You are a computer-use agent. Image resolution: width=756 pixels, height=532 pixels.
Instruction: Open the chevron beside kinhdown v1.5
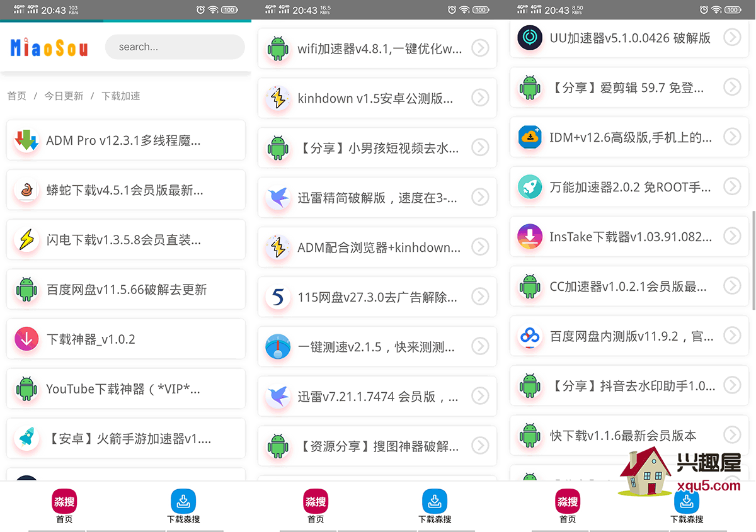tap(480, 98)
